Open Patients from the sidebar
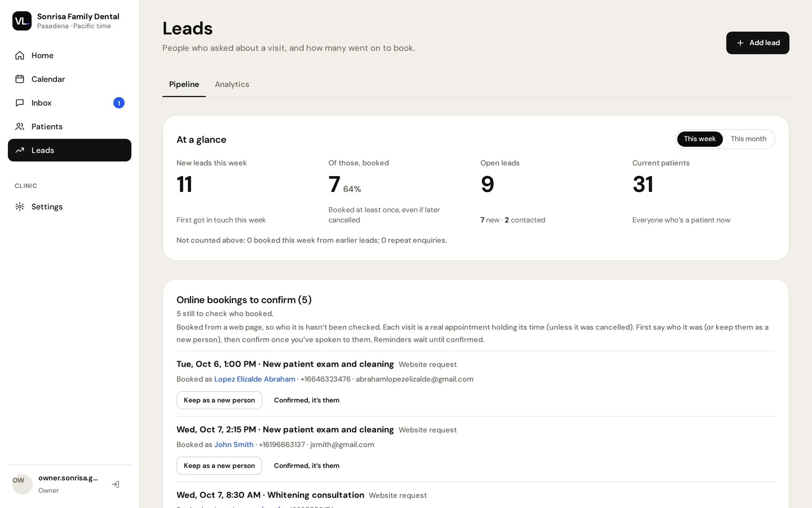 pyautogui.click(x=69, y=126)
